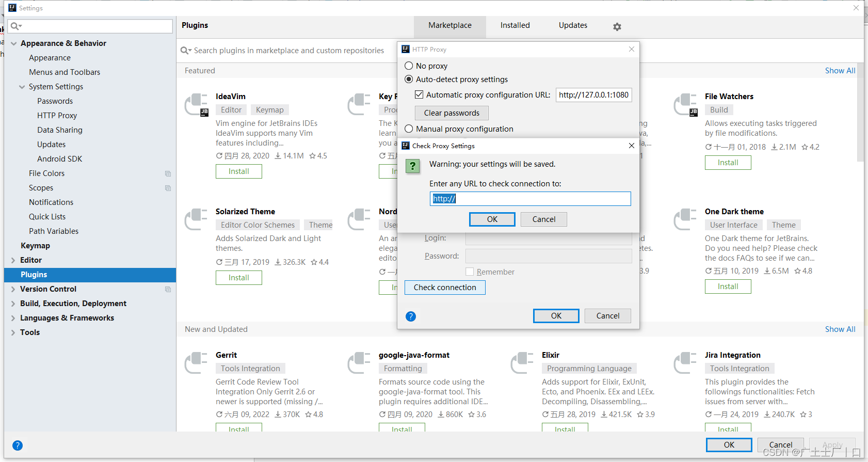This screenshot has height=462, width=868.
Task: Click the Key Promoter plugin icon
Action: click(x=360, y=105)
